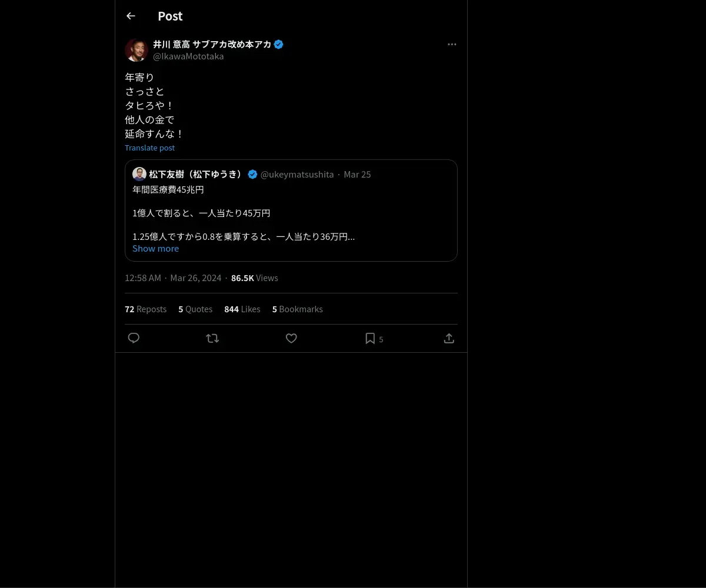View the 5 Quotes list
The height and width of the screenshot is (588, 706).
click(195, 309)
